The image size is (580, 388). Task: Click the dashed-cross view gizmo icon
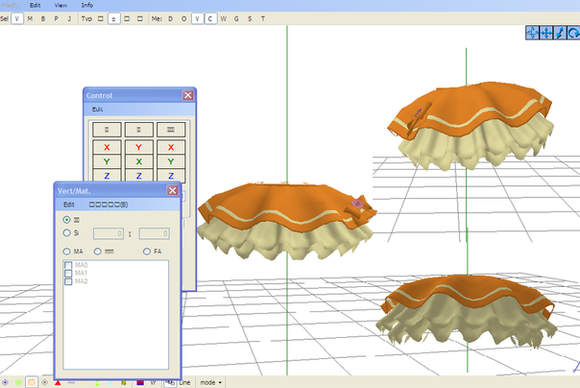pos(532,33)
